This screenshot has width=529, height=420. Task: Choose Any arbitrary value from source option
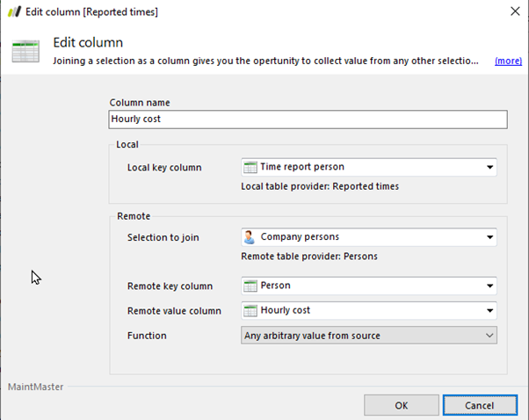point(369,336)
